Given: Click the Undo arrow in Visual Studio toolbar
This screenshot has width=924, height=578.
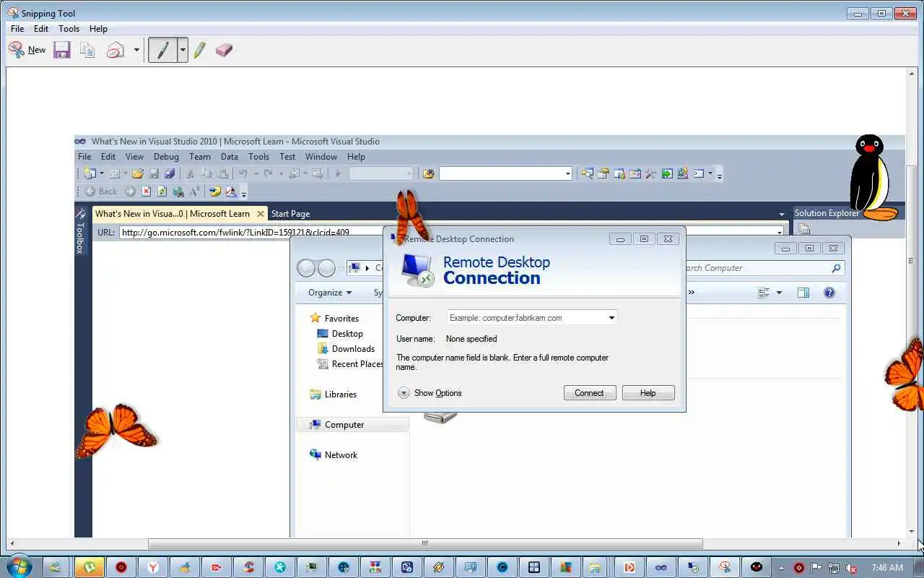Looking at the screenshot, I should click(x=243, y=173).
